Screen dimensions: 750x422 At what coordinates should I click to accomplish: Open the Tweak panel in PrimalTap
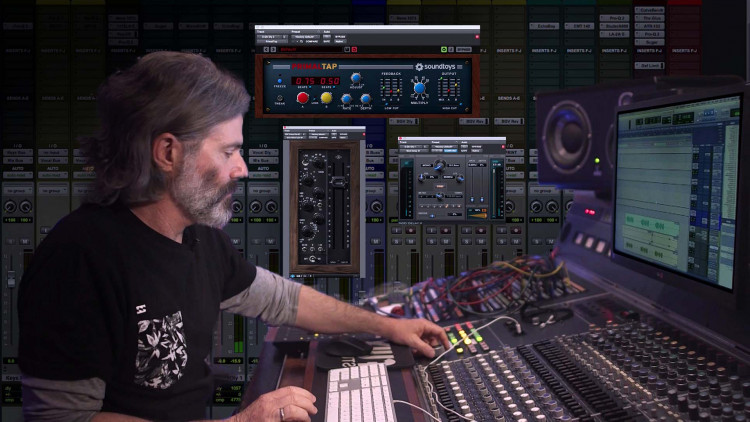[280, 98]
